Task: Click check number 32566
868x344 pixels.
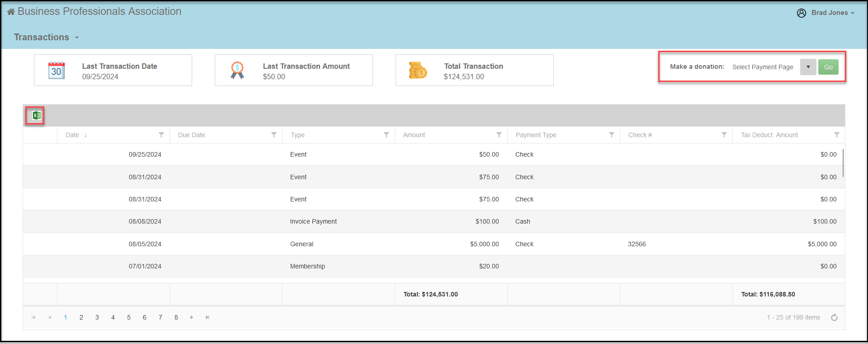Action: point(637,244)
